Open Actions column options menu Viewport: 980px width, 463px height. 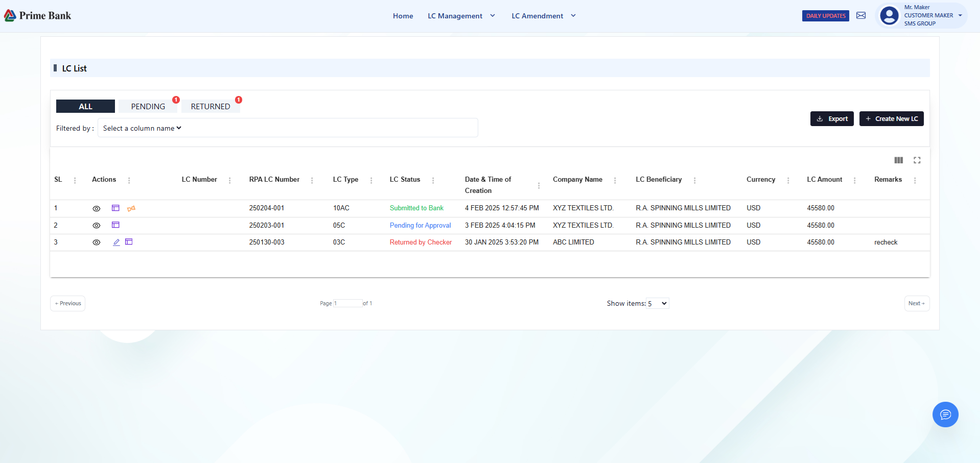pyautogui.click(x=129, y=180)
